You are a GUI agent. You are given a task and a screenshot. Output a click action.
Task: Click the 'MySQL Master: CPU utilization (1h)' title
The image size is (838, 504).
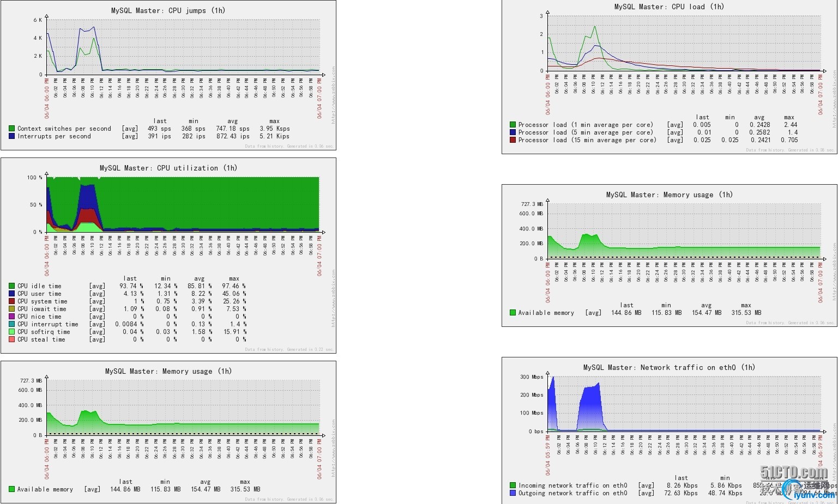point(168,168)
